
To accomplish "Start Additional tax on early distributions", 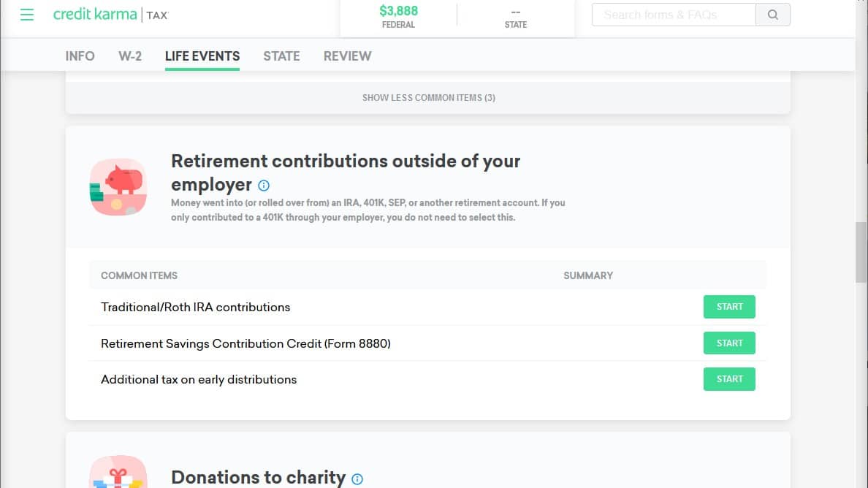I will (729, 379).
